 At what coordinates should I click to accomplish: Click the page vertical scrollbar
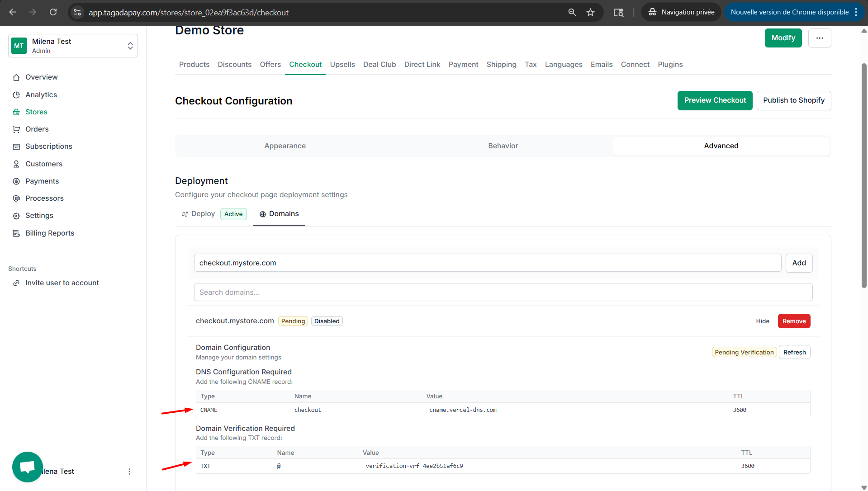tap(863, 176)
